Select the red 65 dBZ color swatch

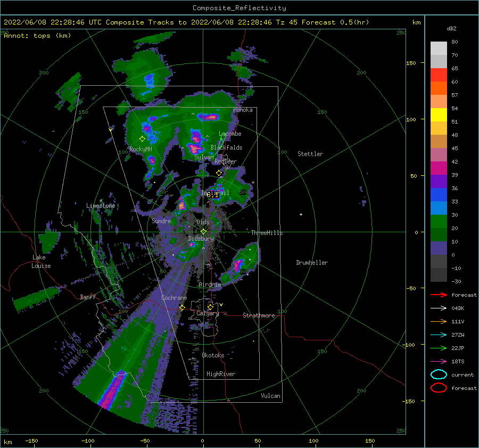(x=439, y=75)
